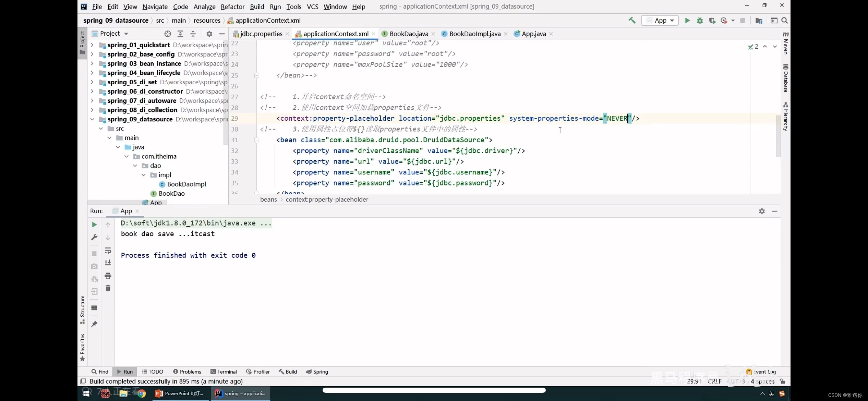Print console output icon

tap(108, 276)
